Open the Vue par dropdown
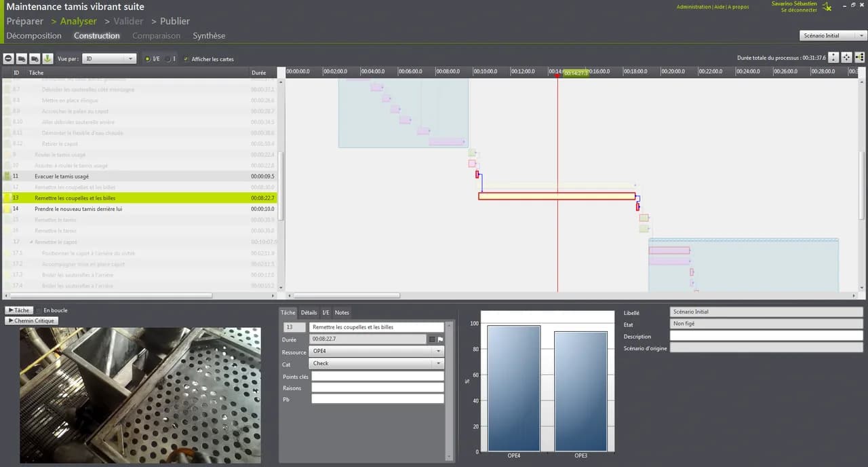Screen dimensions: 868x467 tap(111, 59)
